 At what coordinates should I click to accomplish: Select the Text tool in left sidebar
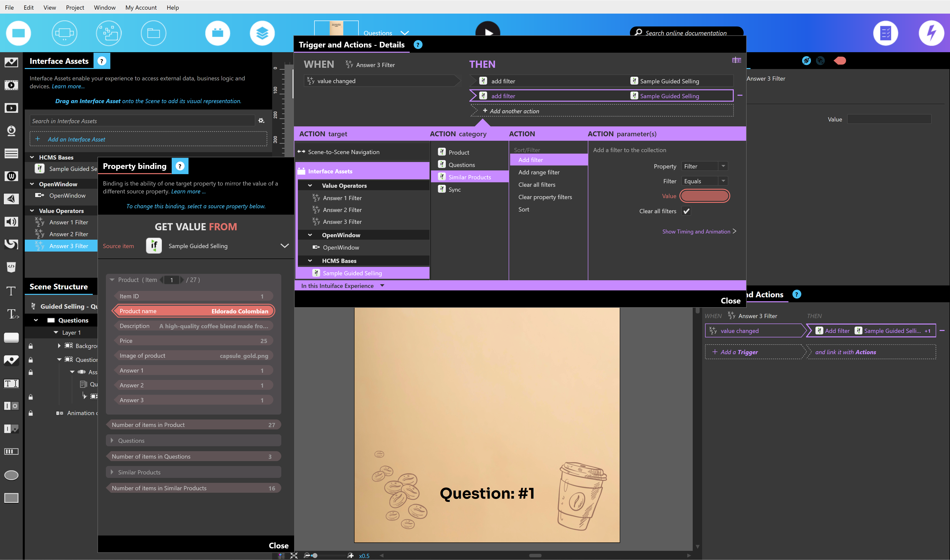(11, 291)
